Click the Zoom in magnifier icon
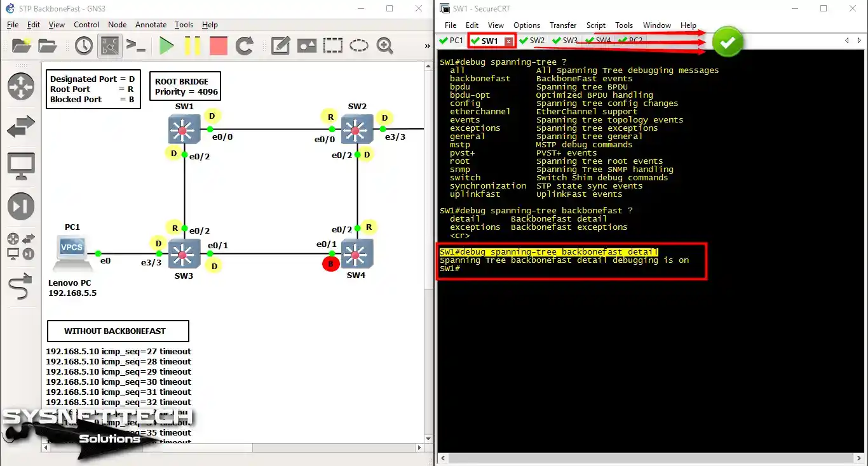 [x=385, y=46]
